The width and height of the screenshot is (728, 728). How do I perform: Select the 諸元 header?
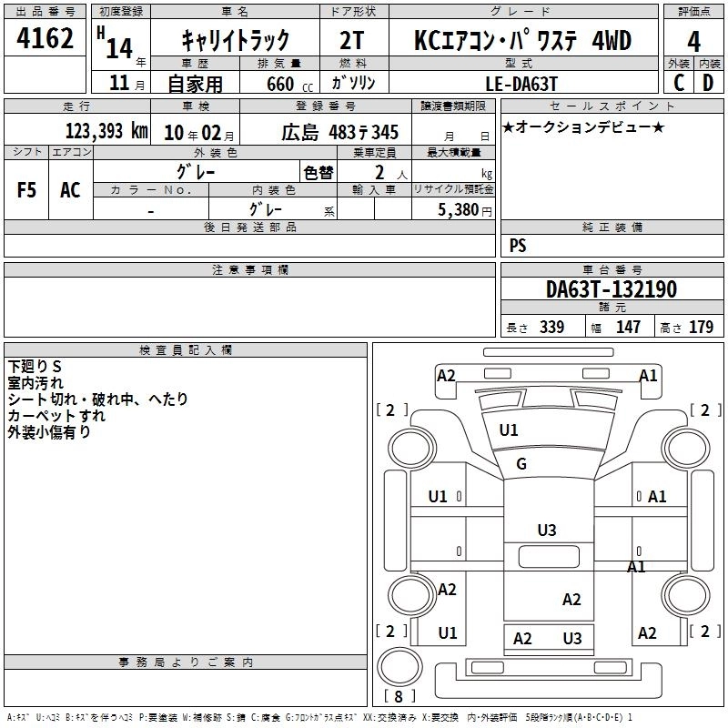click(x=612, y=307)
